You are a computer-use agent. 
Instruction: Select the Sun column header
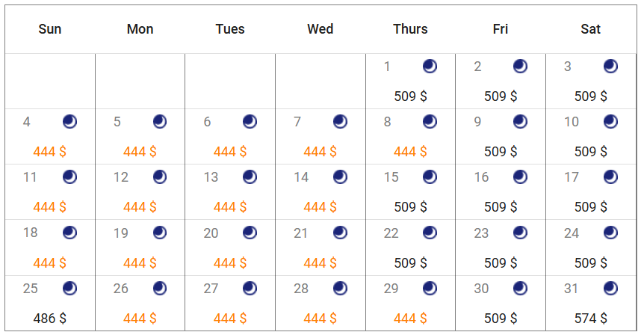pyautogui.click(x=50, y=29)
